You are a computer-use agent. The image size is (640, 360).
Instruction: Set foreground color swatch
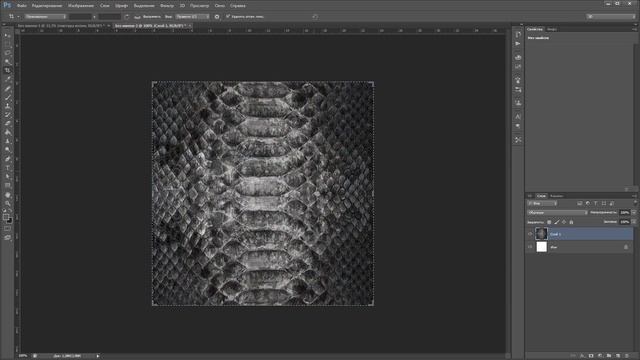point(6,218)
